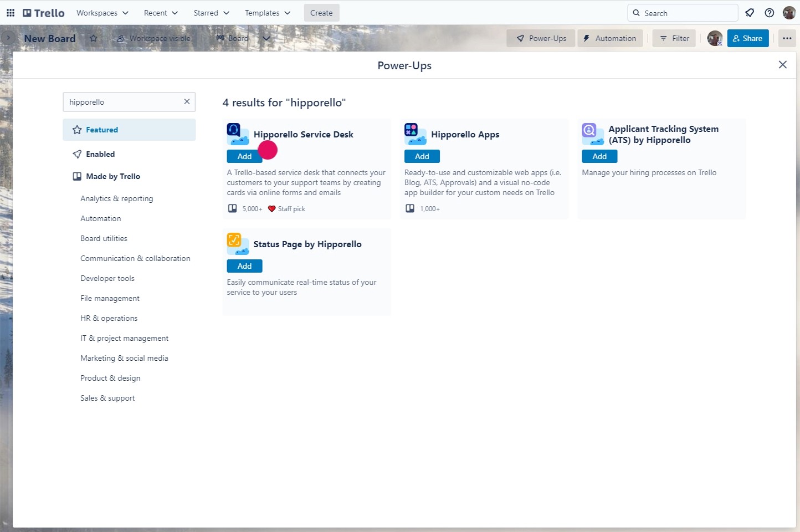The width and height of the screenshot is (800, 532).
Task: Add Hipporello Apps Power-Up
Action: [x=422, y=156]
